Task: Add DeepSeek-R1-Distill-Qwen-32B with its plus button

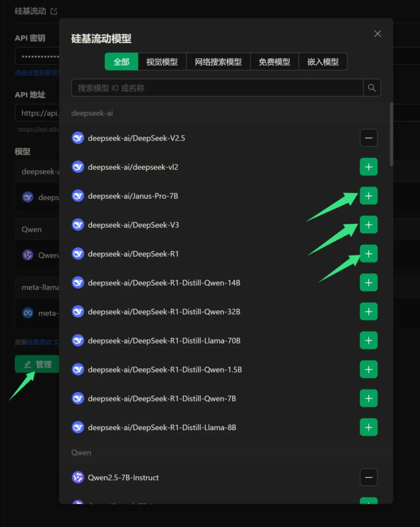Action: 369,311
